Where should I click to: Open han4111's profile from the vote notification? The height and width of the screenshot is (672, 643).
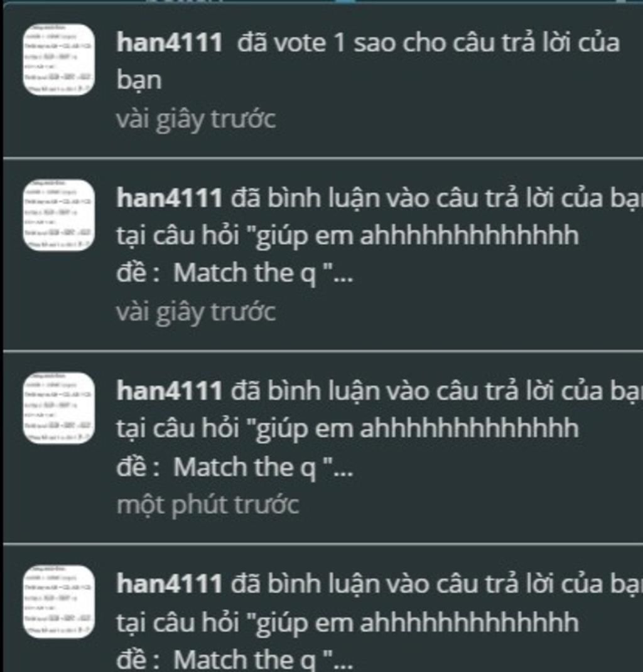tap(170, 43)
